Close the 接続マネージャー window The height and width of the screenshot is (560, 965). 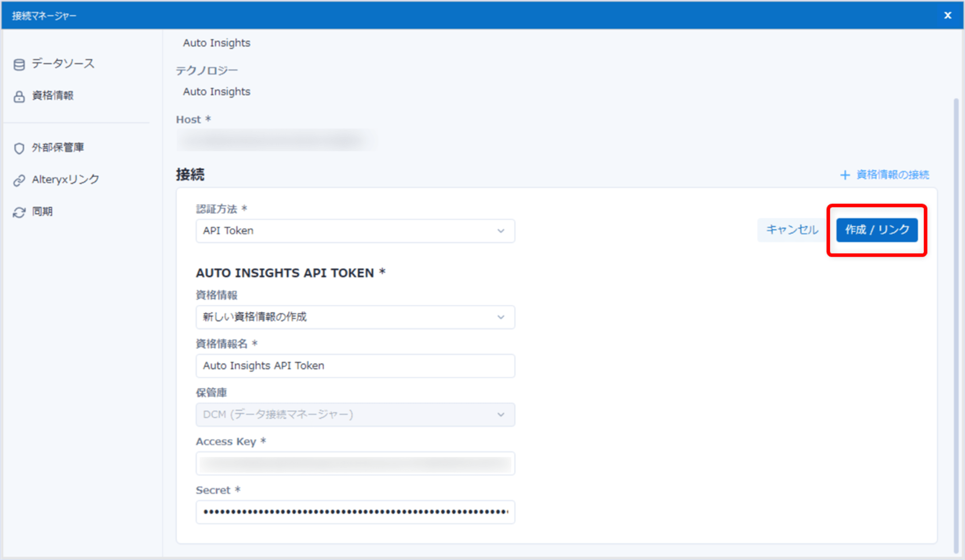pos(948,15)
